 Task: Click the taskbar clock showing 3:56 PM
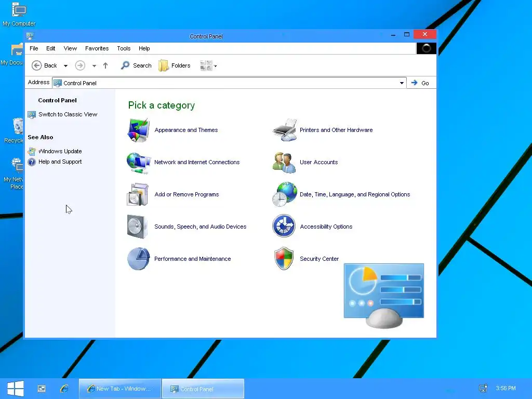tap(506, 388)
